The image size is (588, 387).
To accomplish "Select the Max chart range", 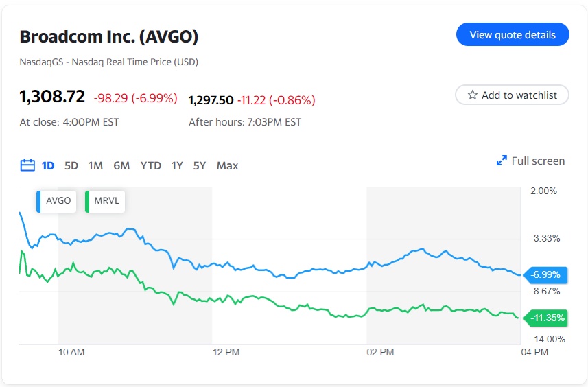I will pos(227,165).
